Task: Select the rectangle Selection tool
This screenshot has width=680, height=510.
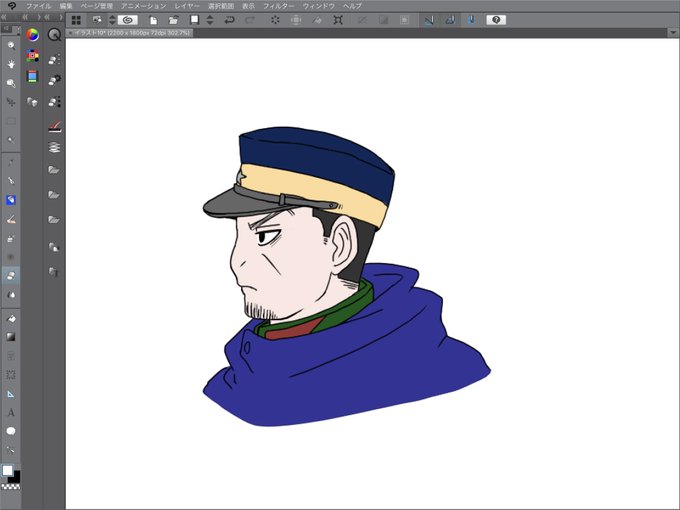Action: [11, 121]
